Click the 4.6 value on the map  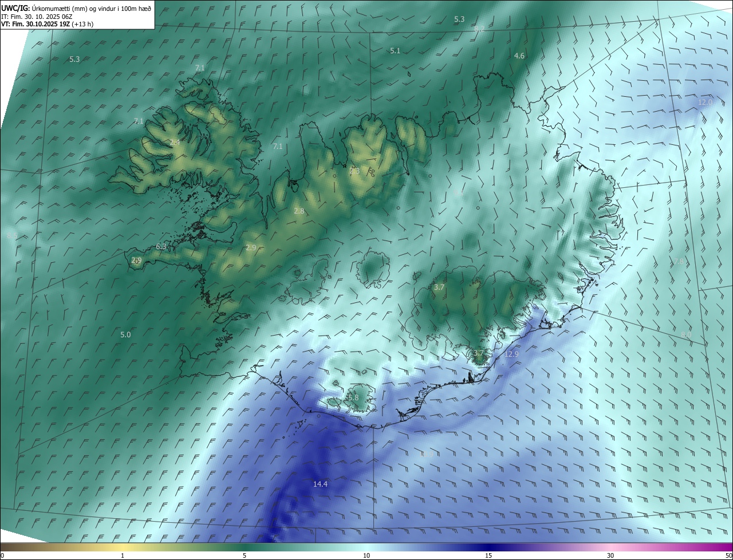coord(519,56)
